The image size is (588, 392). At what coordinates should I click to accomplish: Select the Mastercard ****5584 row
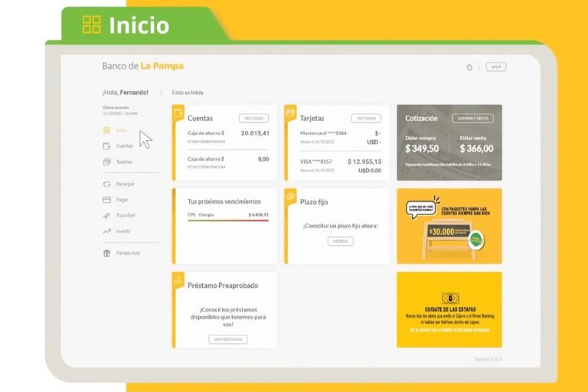tap(341, 137)
